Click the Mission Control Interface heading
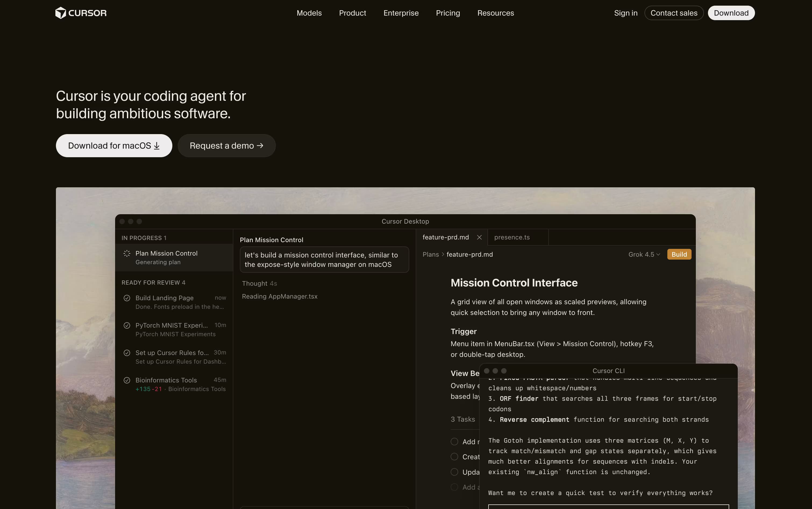812x509 pixels. point(514,283)
